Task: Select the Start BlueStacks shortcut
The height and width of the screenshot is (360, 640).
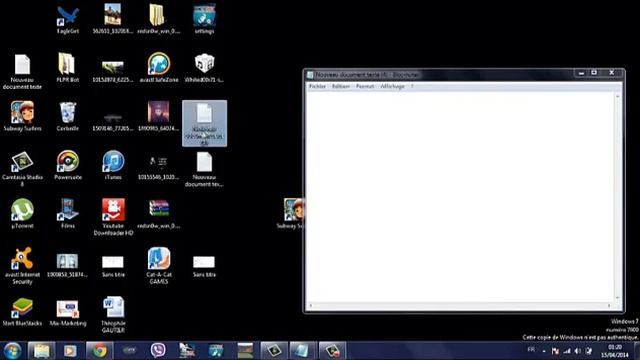Action: [x=22, y=311]
